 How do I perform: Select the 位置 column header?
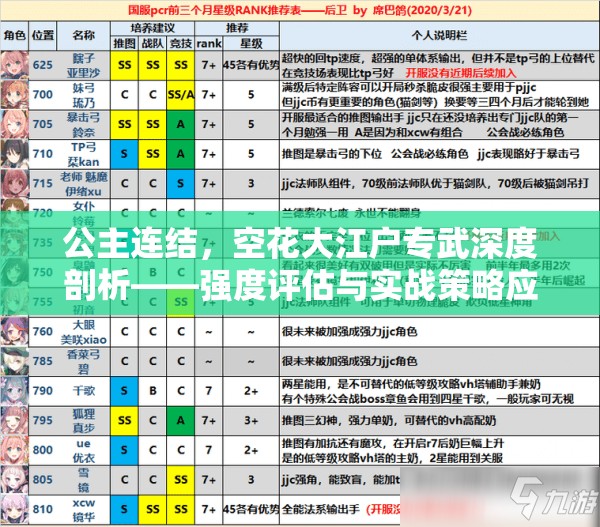click(43, 36)
